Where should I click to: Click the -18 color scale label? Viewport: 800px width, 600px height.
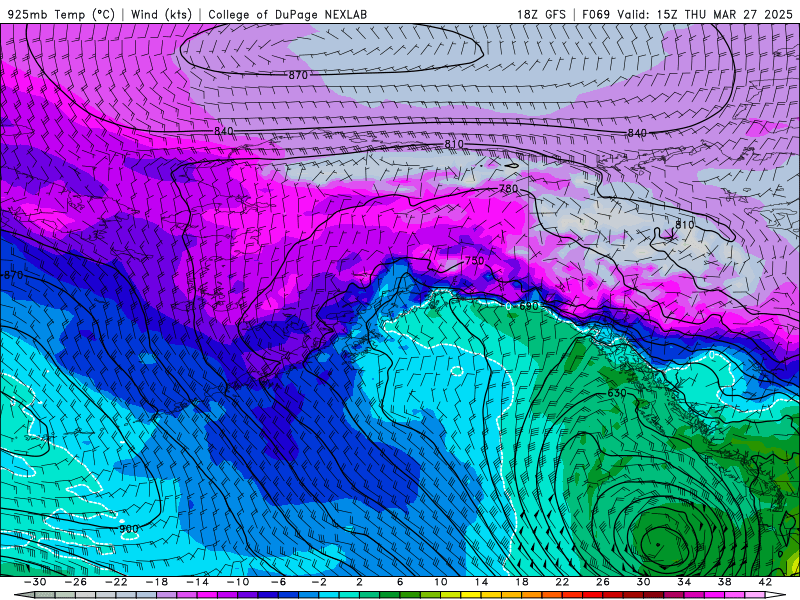[157, 582]
